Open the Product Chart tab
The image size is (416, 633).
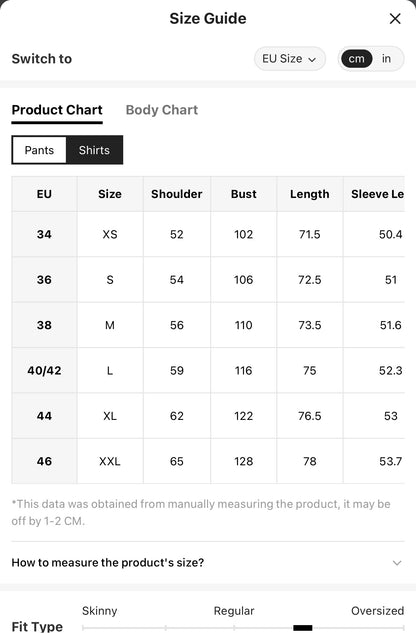57,110
